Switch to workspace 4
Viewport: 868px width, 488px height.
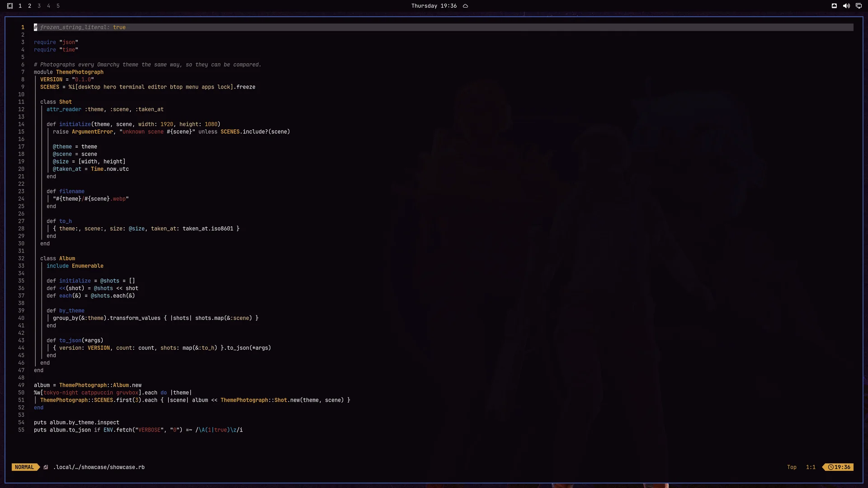click(48, 6)
